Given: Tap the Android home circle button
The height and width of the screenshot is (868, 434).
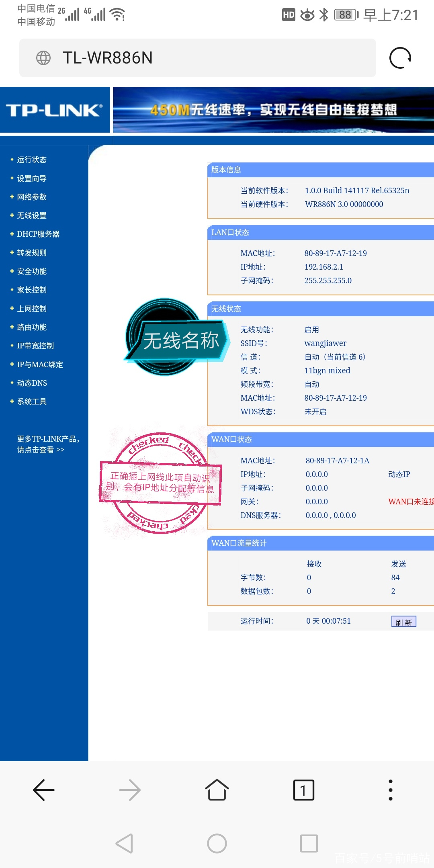Looking at the screenshot, I should click(217, 843).
